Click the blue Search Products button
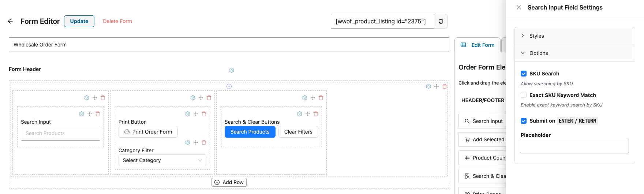This screenshot has height=194, width=644. tap(250, 132)
